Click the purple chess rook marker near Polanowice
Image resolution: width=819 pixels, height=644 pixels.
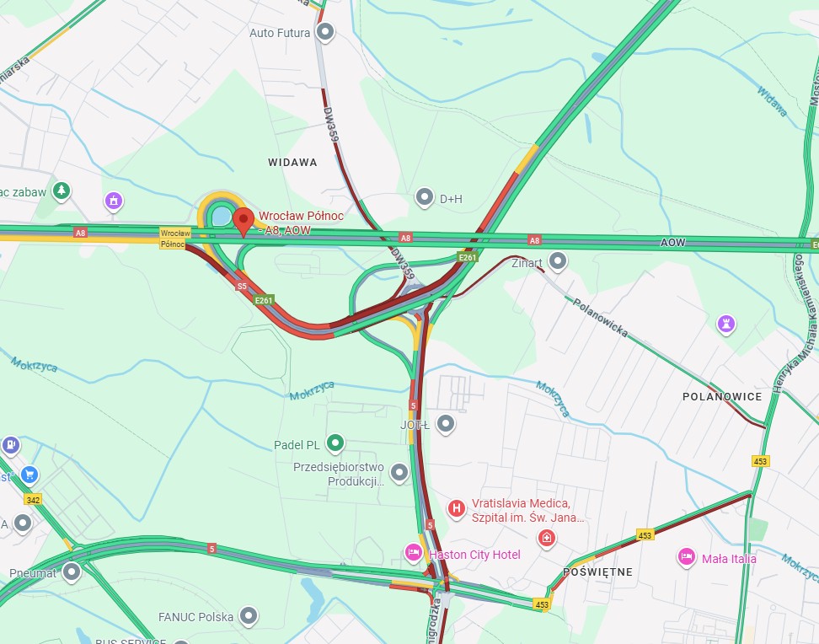point(726,324)
